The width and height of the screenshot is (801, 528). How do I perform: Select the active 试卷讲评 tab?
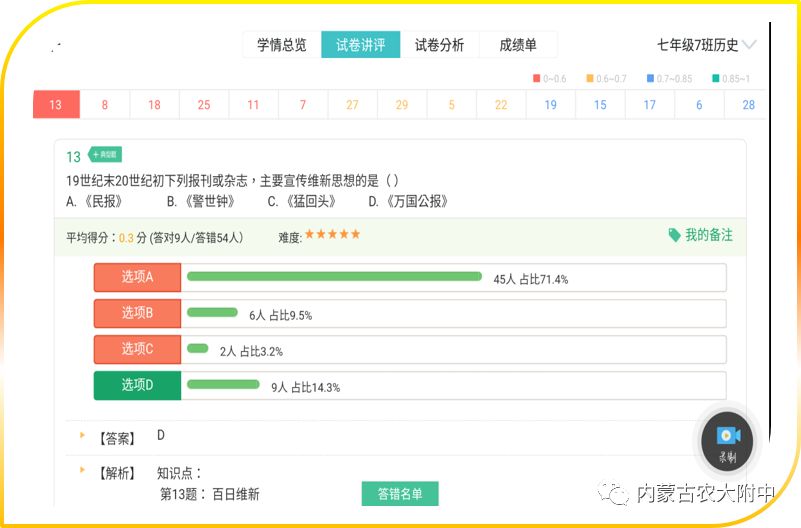tap(360, 45)
